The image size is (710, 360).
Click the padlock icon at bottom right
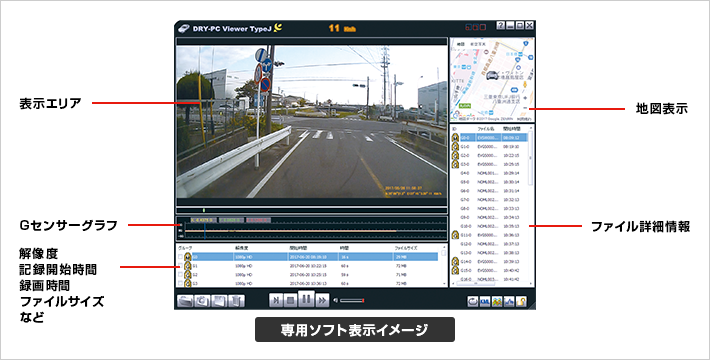521,301
